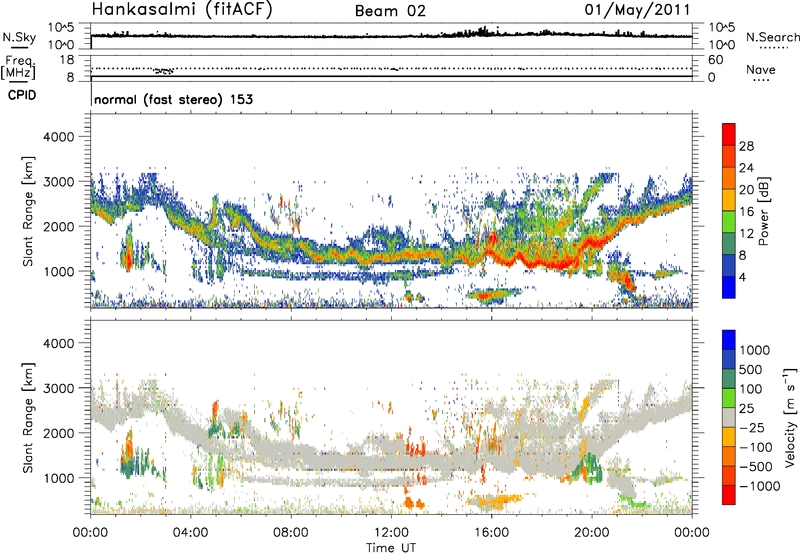This screenshot has height=554, width=800.
Task: Click the '100' tick on Velocity colorbar
Action: (750, 389)
